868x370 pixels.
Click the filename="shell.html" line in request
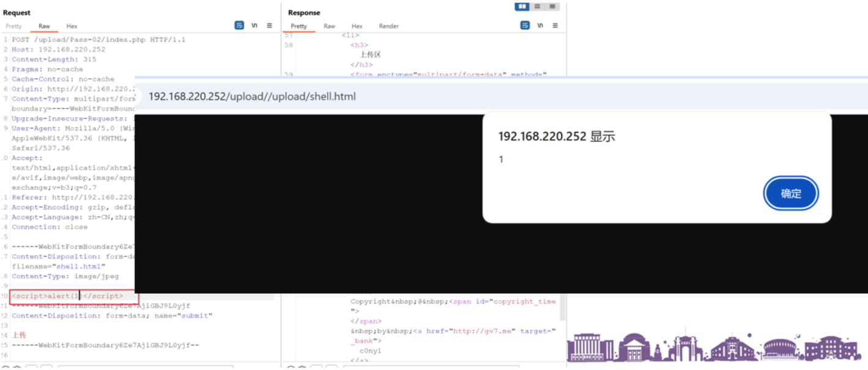tap(58, 266)
